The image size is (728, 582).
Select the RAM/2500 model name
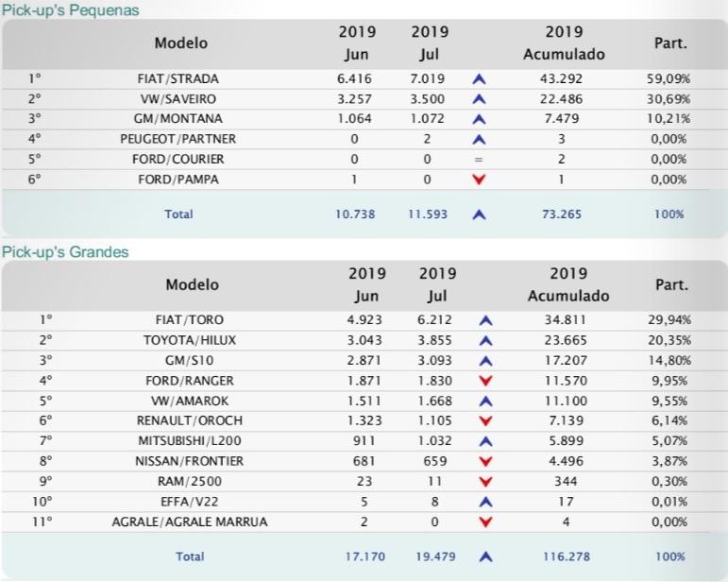click(190, 481)
